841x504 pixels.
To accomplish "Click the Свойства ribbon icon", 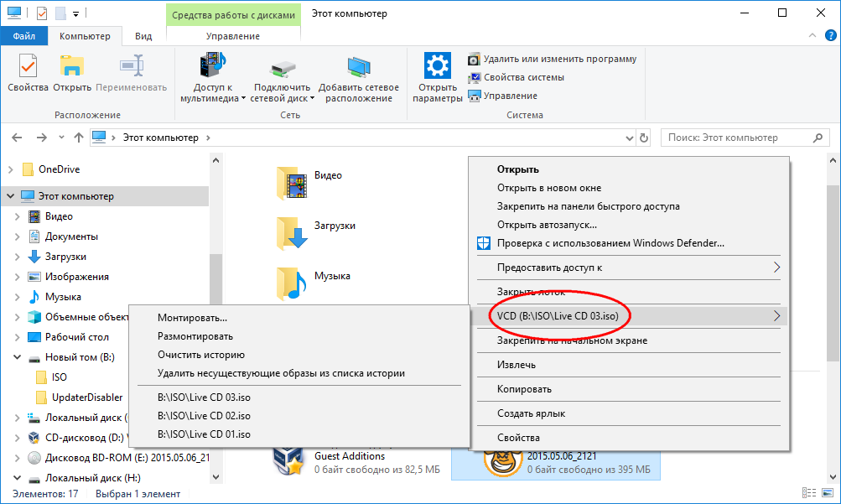I will pyautogui.click(x=28, y=66).
